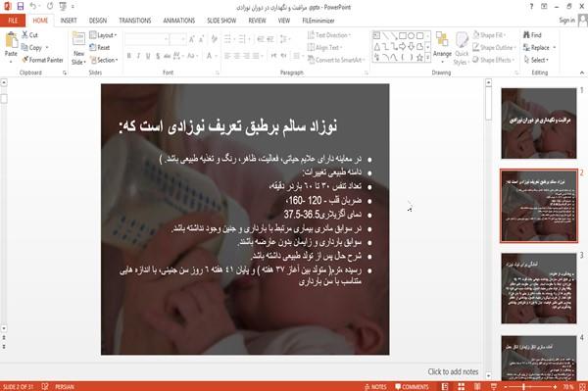The width and height of the screenshot is (588, 391).
Task: Toggle the Comments pane
Action: coord(412,386)
